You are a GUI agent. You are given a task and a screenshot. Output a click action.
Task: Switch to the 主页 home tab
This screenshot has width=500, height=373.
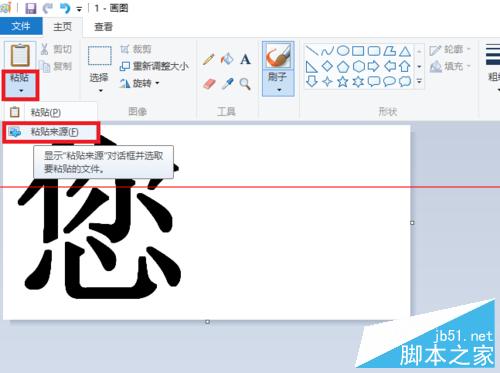(62, 26)
